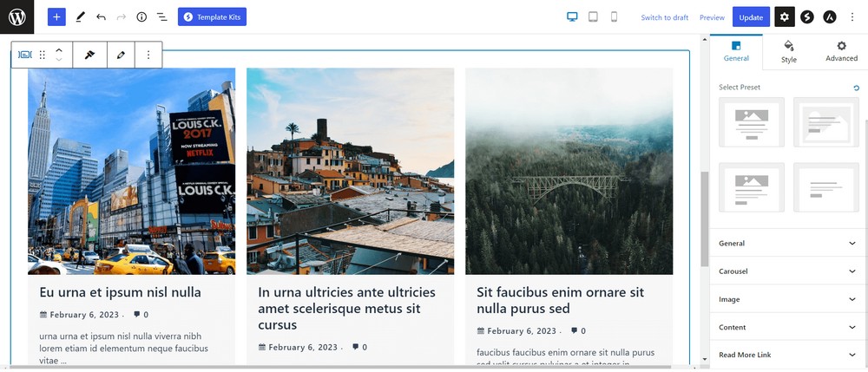Image resolution: width=868 pixels, height=372 pixels.
Task: Click the WordPress logo
Action: tap(17, 16)
